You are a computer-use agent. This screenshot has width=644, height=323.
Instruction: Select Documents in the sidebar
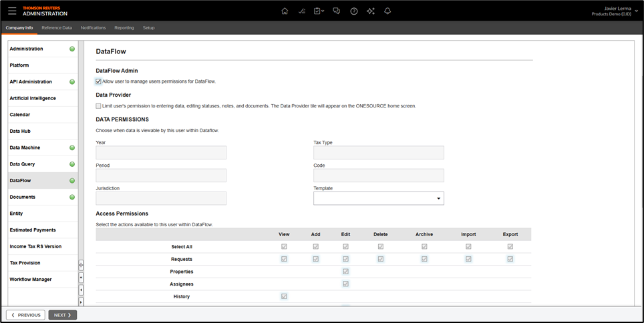pyautogui.click(x=43, y=197)
